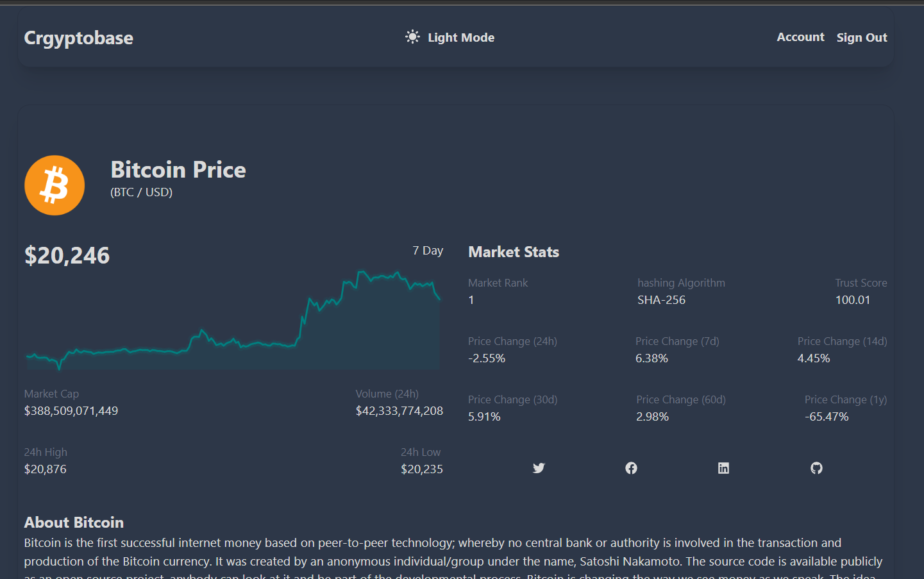Viewport: 924px width, 579px height.
Task: Open the GitHub repository icon
Action: click(816, 468)
